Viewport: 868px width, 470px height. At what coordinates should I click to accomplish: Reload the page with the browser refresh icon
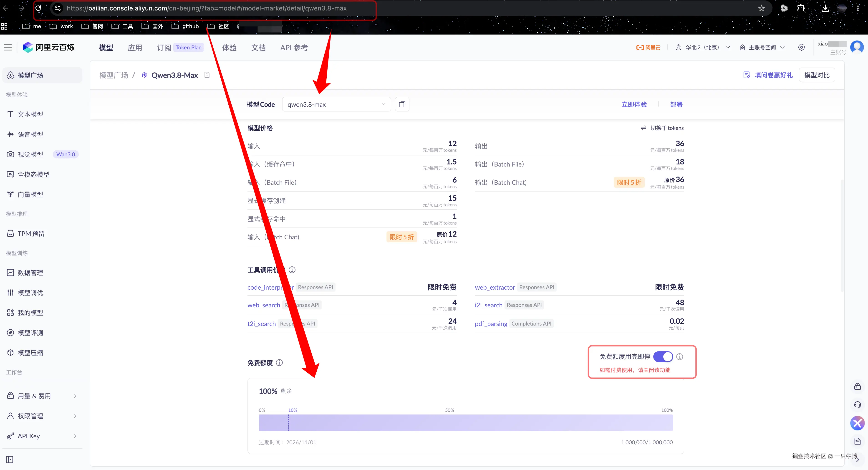[x=38, y=8]
